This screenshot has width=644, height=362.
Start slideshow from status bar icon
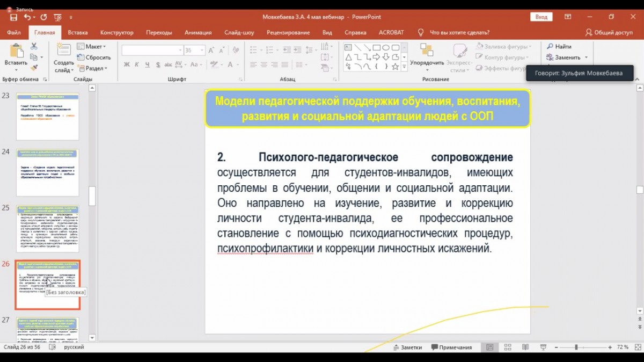543,347
